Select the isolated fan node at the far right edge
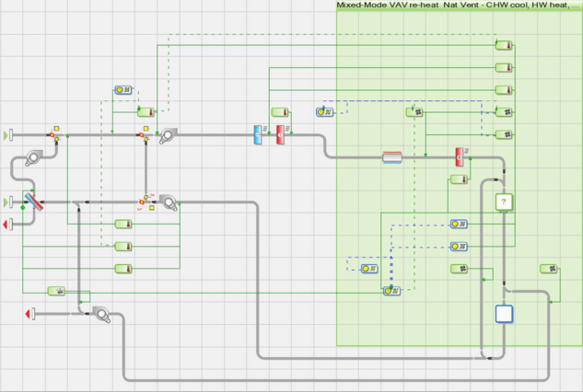The width and height of the screenshot is (583, 392). tap(549, 270)
